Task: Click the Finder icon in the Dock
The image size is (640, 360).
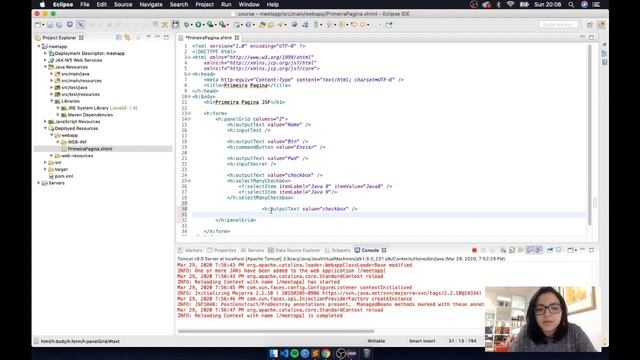Action: point(273,353)
